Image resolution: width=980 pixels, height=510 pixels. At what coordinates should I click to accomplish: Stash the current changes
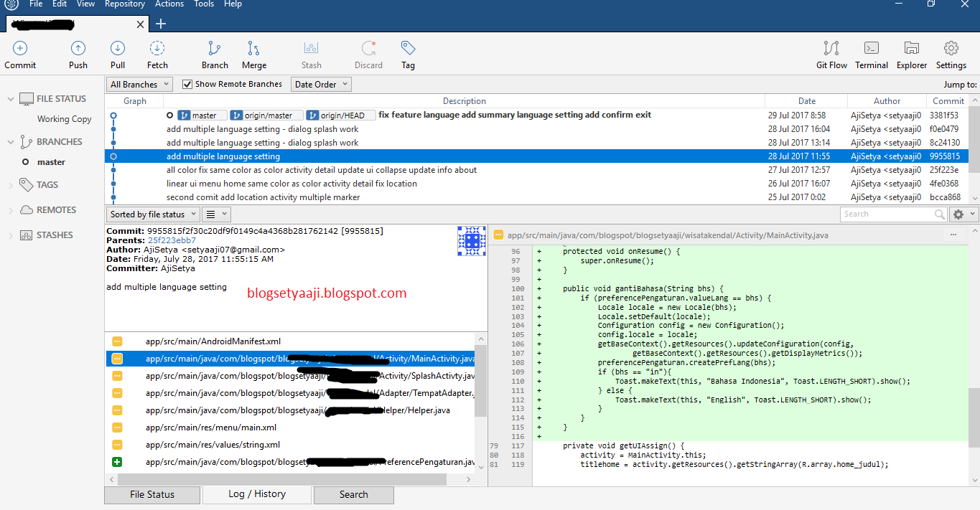point(311,54)
